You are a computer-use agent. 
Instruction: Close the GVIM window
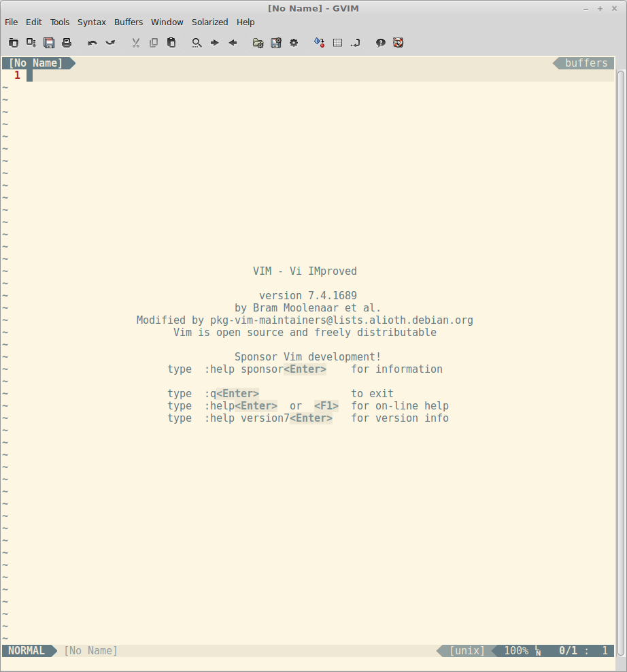point(614,9)
